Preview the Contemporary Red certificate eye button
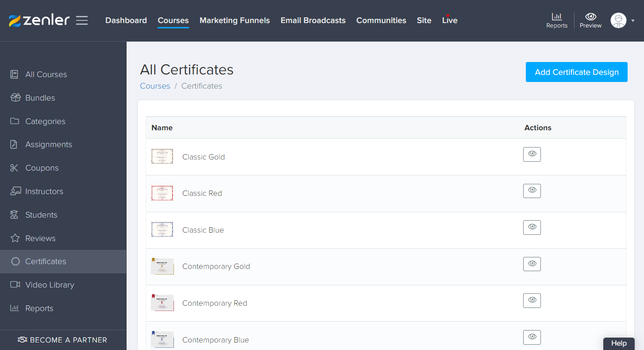Screen dimensions: 644x350 pos(532,300)
